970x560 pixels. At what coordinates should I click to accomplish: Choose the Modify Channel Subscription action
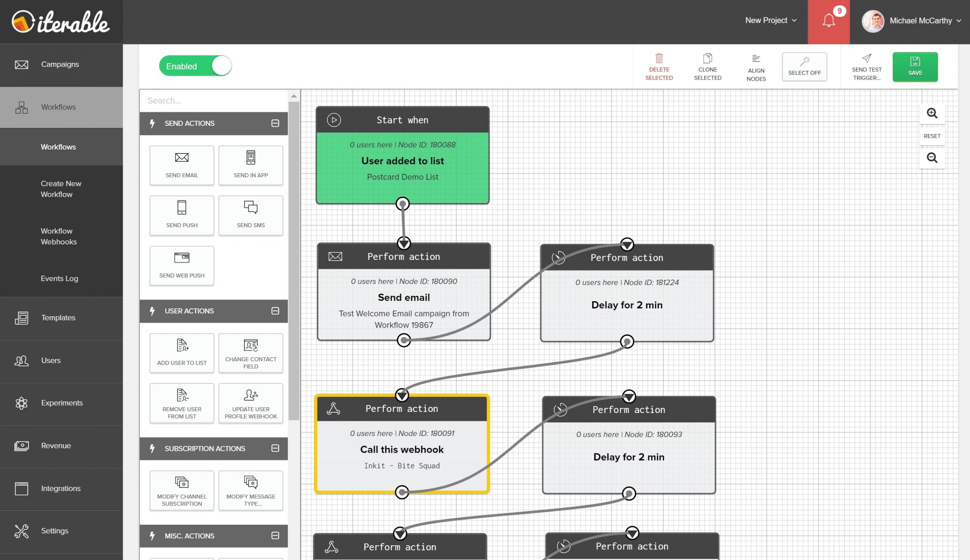[181, 490]
